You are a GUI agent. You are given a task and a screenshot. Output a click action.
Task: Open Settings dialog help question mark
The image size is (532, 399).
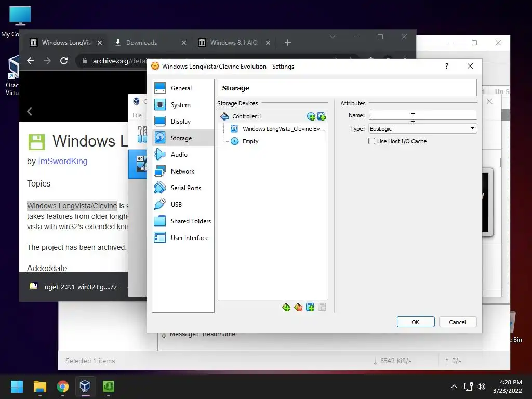446,66
